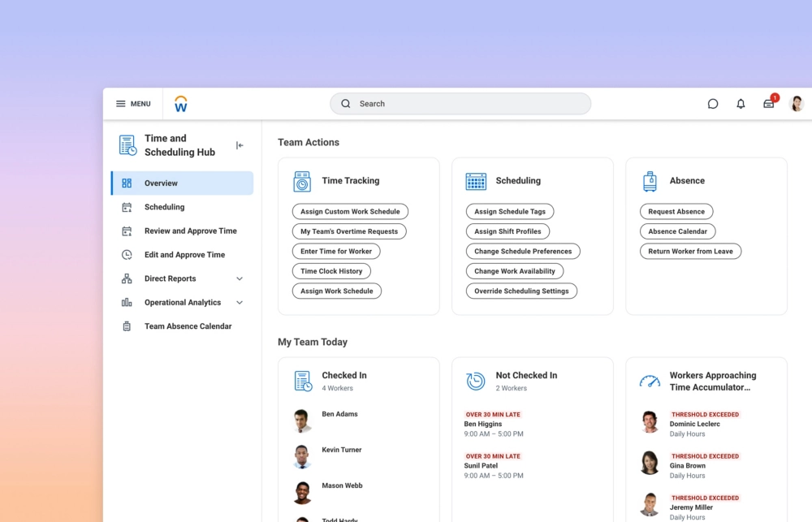Viewport: 812px width, 522px height.
Task: Click the Absence luggage card icon
Action: tap(650, 181)
